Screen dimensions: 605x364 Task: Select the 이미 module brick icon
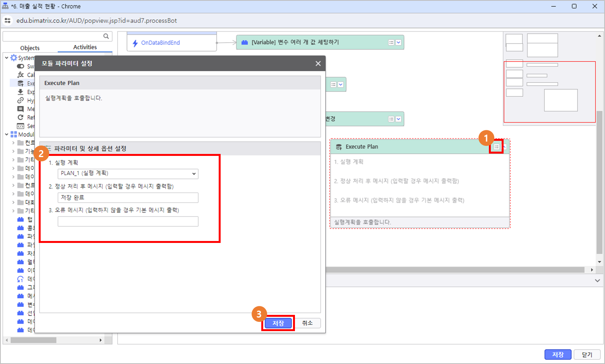(21, 270)
